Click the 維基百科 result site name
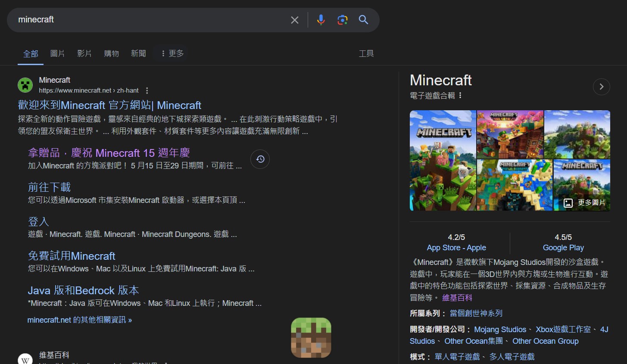This screenshot has width=627, height=364. pos(54,355)
